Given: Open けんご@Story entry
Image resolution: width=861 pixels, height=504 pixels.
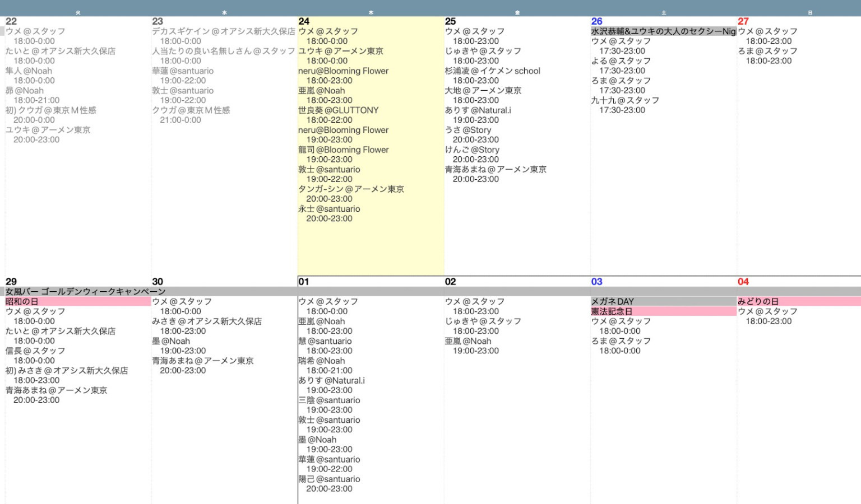Looking at the screenshot, I should pyautogui.click(x=472, y=150).
